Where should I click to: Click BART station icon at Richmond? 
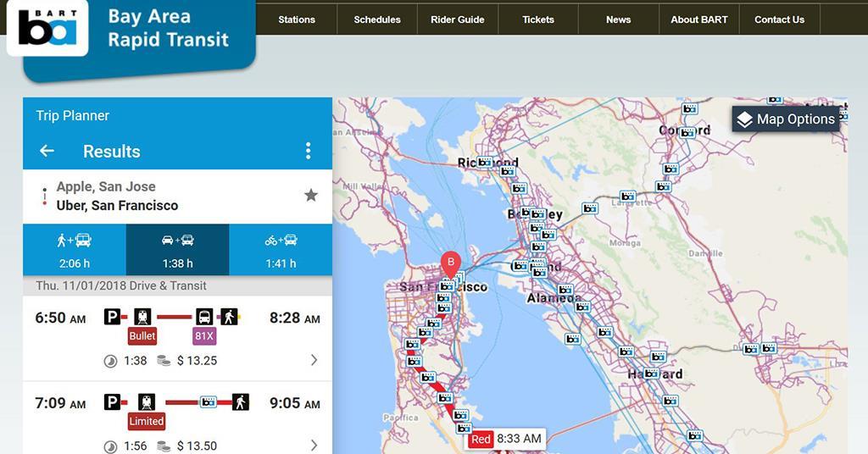[x=485, y=162]
